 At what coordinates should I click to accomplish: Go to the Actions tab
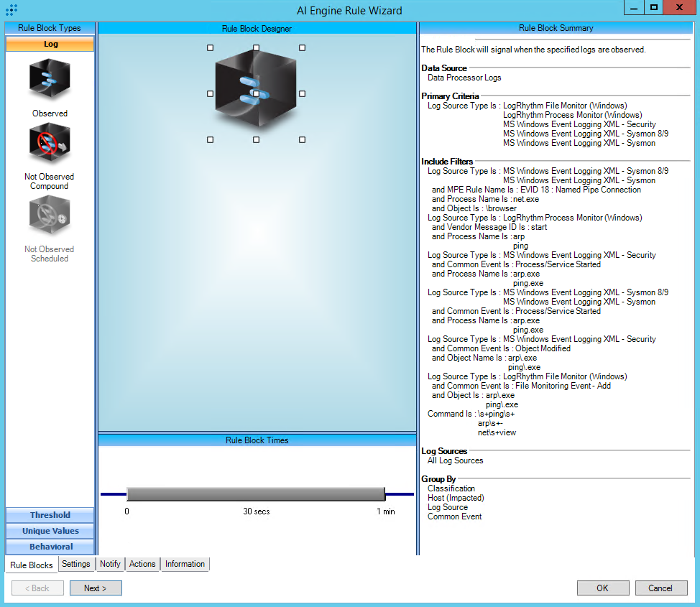coord(142,564)
